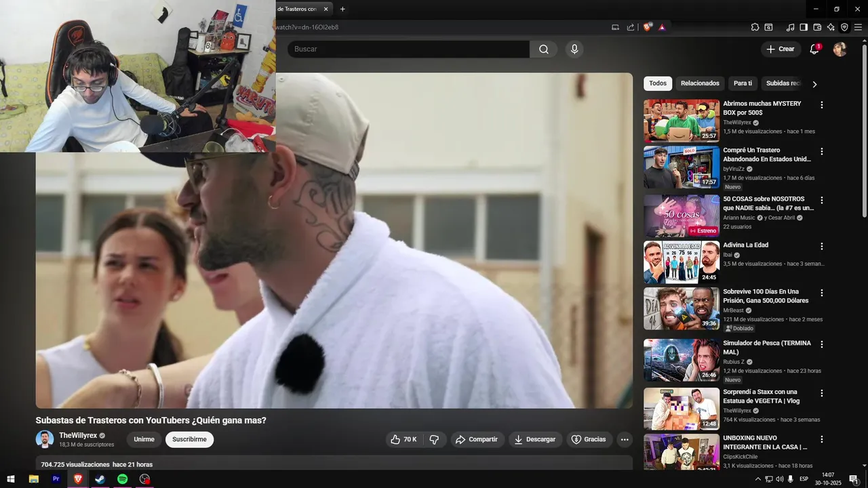Click the browser address bar URL
868x488 pixels.
(307, 27)
